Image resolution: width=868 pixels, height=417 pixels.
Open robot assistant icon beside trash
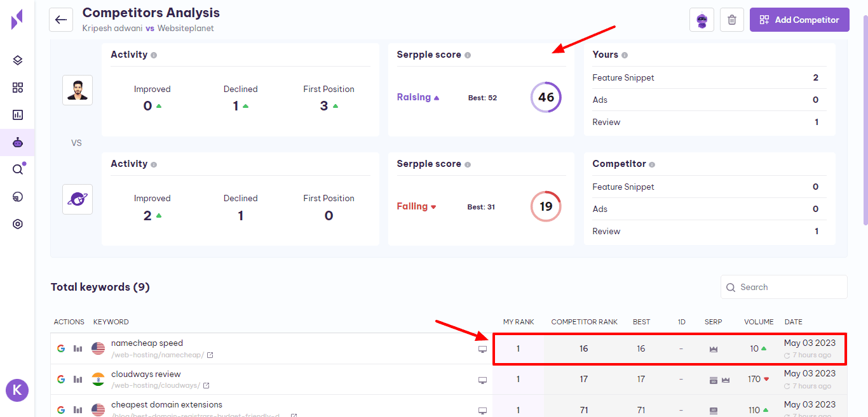702,20
